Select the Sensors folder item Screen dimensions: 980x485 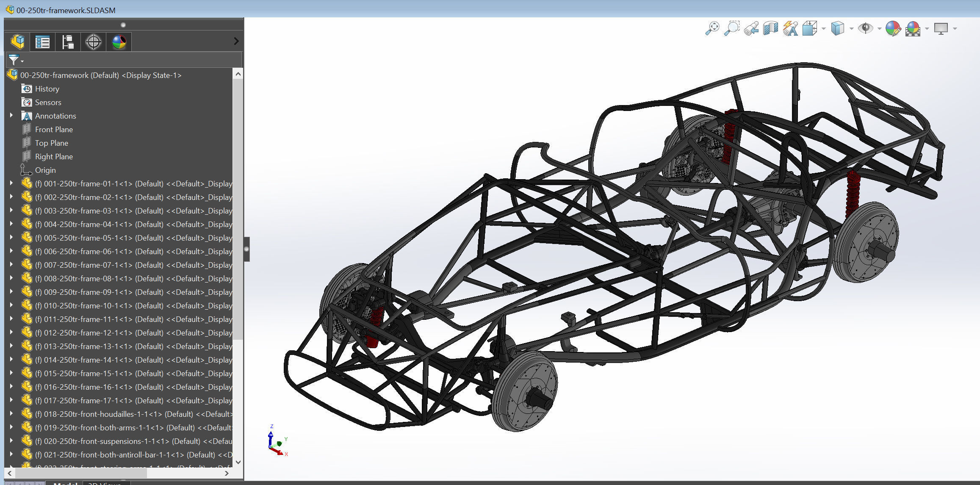click(48, 103)
